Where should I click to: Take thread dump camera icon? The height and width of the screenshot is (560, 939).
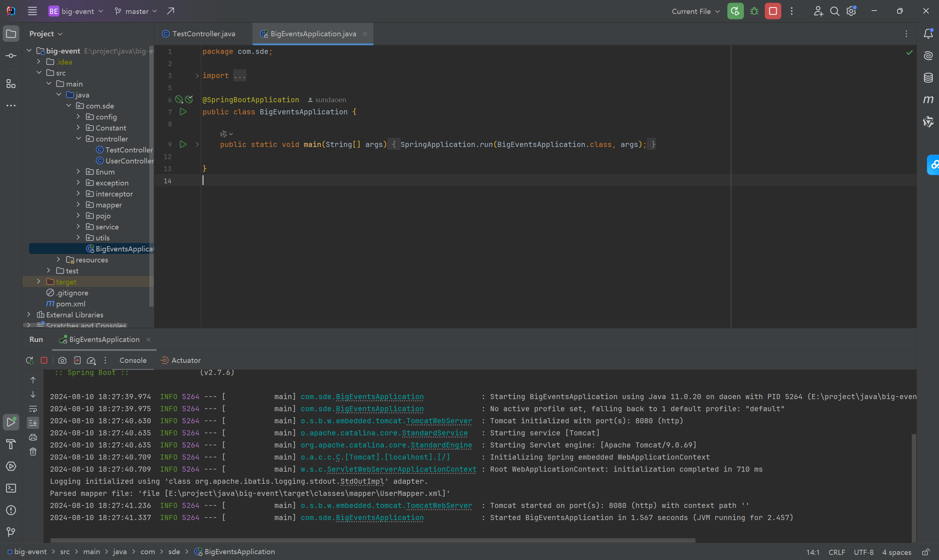(x=62, y=360)
